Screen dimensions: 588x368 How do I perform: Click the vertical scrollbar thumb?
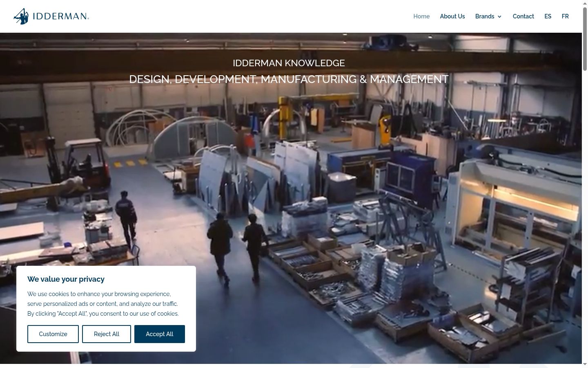point(585,38)
